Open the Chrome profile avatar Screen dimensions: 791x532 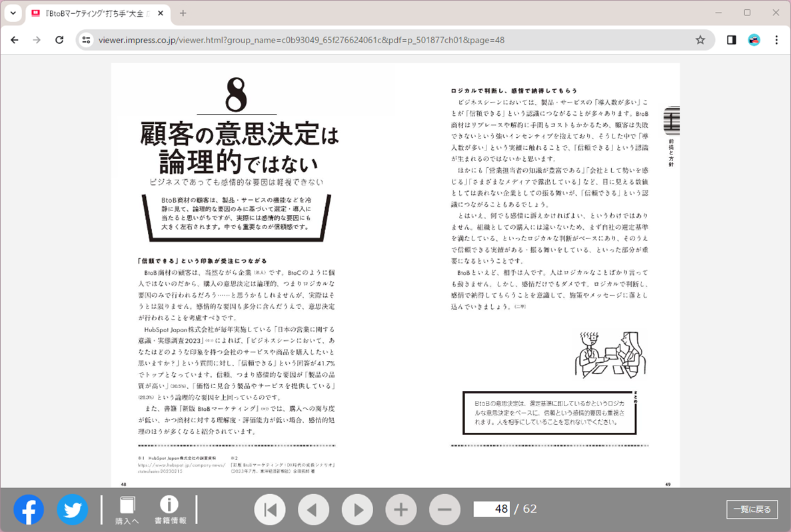point(753,40)
